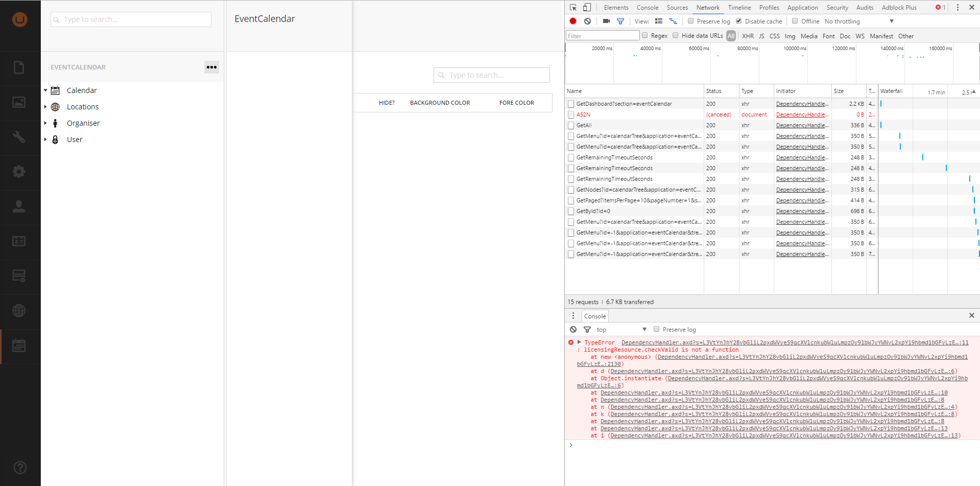Enable console Preserve log checkbox
The height and width of the screenshot is (486, 980).
(656, 329)
